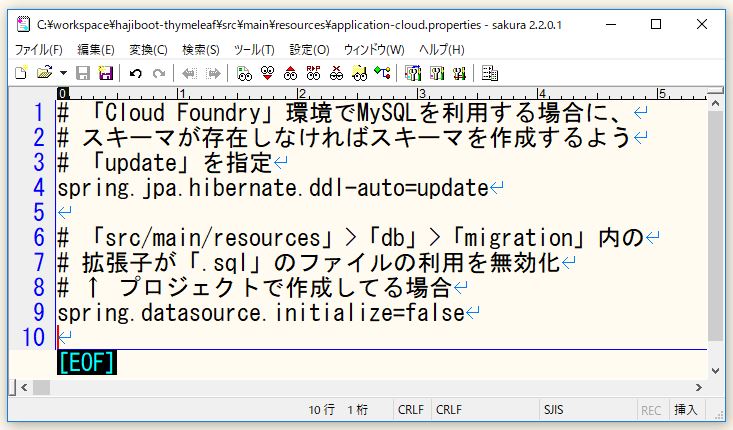Open the ファイル(F) menu
Viewport: 733px width, 430px height.
[39, 50]
